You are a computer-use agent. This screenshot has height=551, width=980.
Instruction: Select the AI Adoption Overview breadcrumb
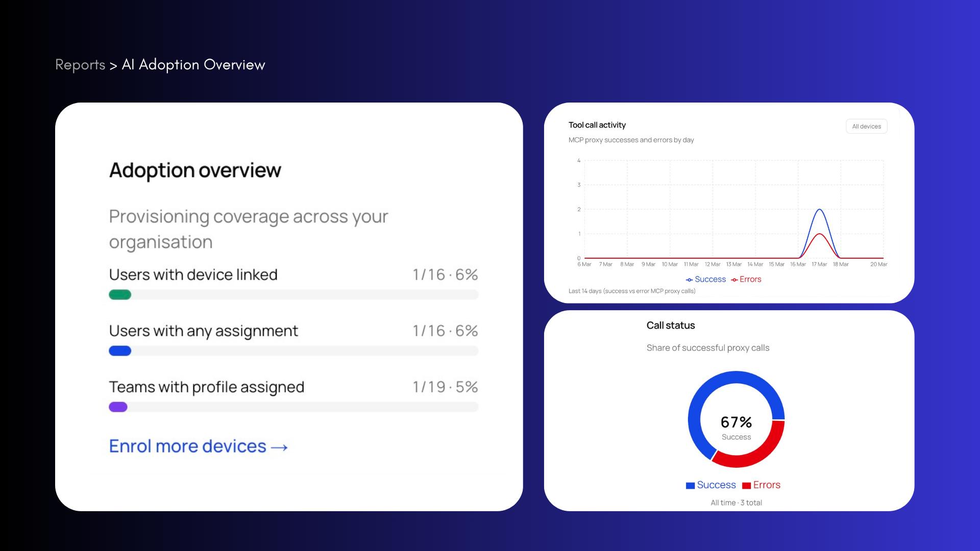coord(193,64)
